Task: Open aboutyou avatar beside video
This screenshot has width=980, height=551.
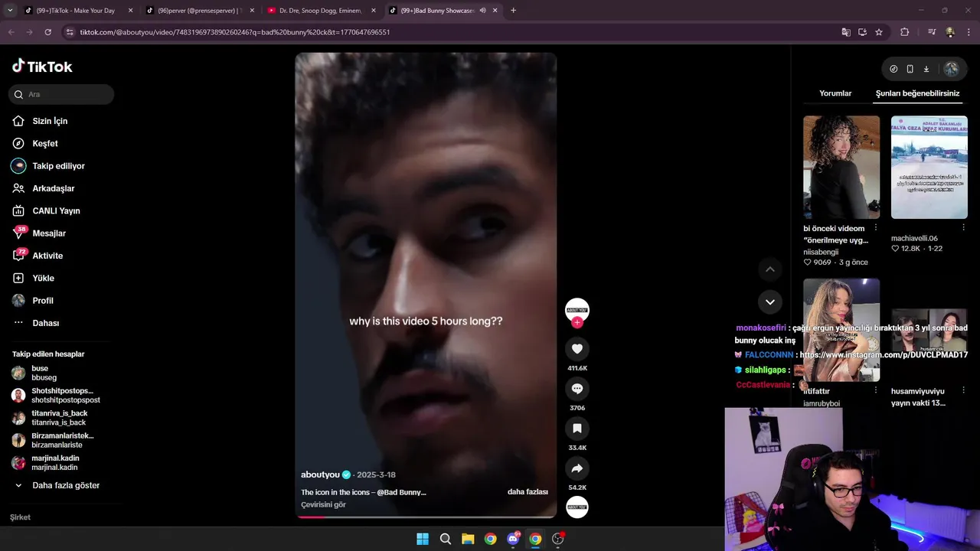Action: pyautogui.click(x=577, y=309)
